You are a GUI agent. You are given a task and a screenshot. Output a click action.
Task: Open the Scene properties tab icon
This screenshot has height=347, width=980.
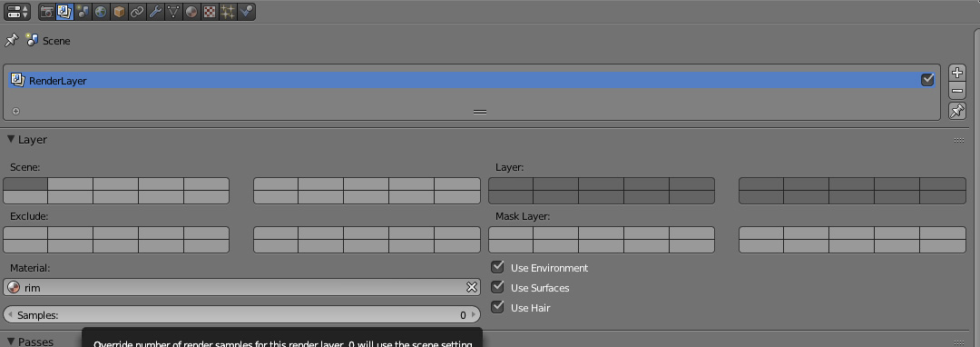tap(83, 11)
